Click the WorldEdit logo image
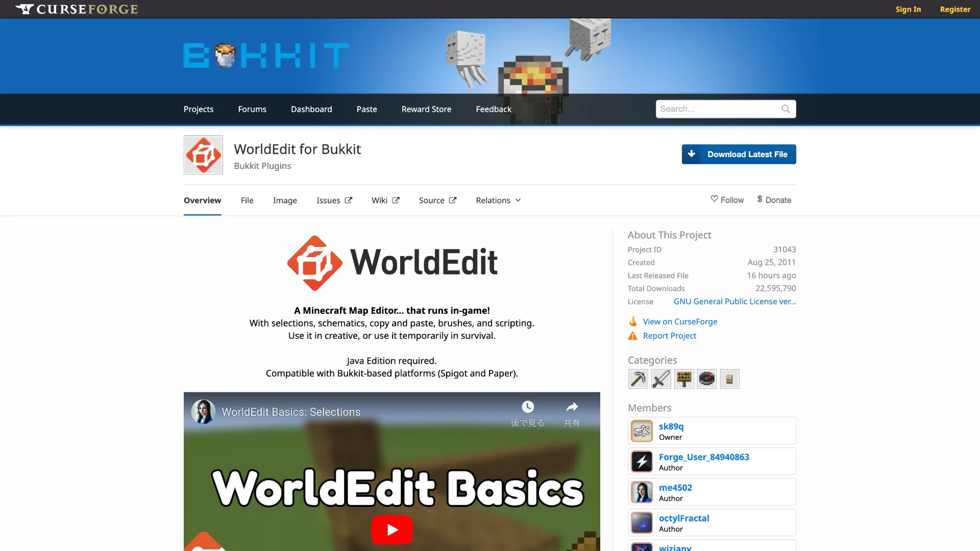The width and height of the screenshot is (980, 551). (392, 263)
